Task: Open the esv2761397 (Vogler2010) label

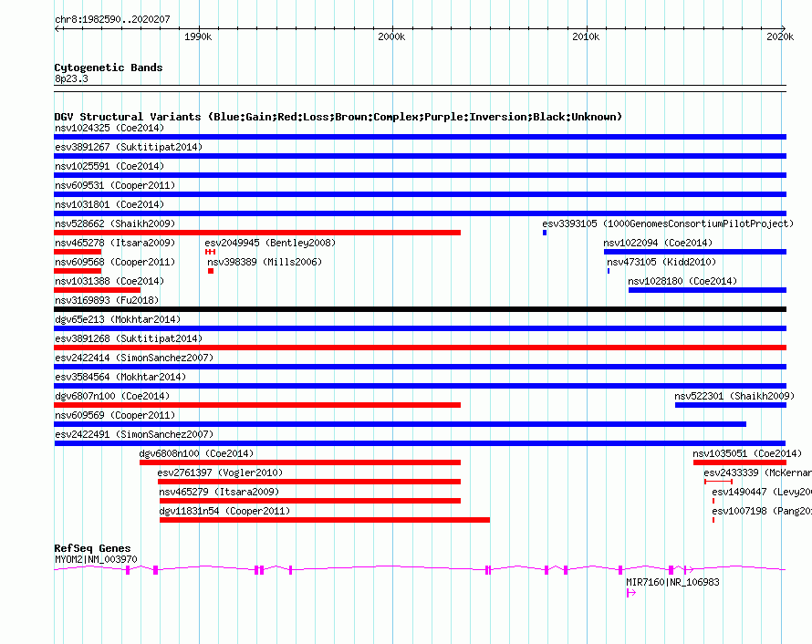Action: point(220,473)
